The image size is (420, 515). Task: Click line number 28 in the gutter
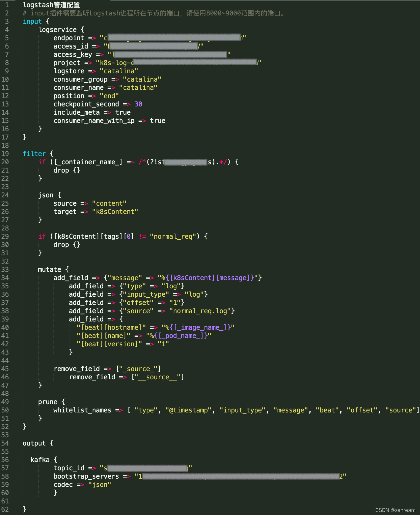[x=5, y=228]
